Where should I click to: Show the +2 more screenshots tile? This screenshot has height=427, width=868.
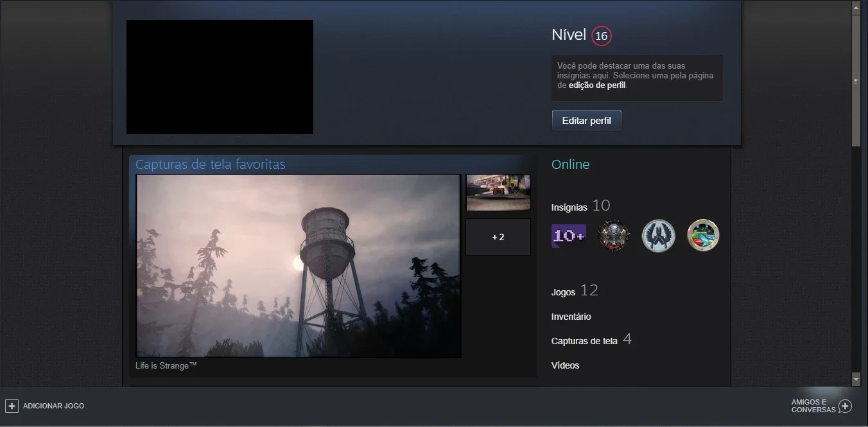[x=498, y=237]
